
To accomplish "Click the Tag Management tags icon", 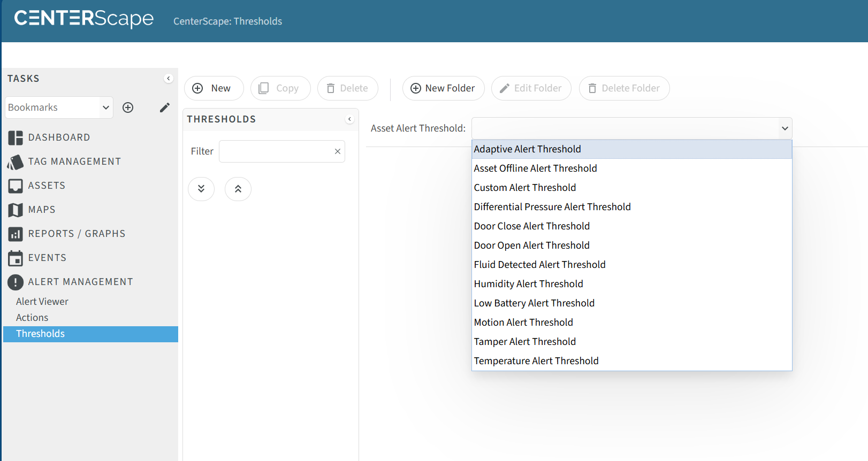I will point(16,162).
